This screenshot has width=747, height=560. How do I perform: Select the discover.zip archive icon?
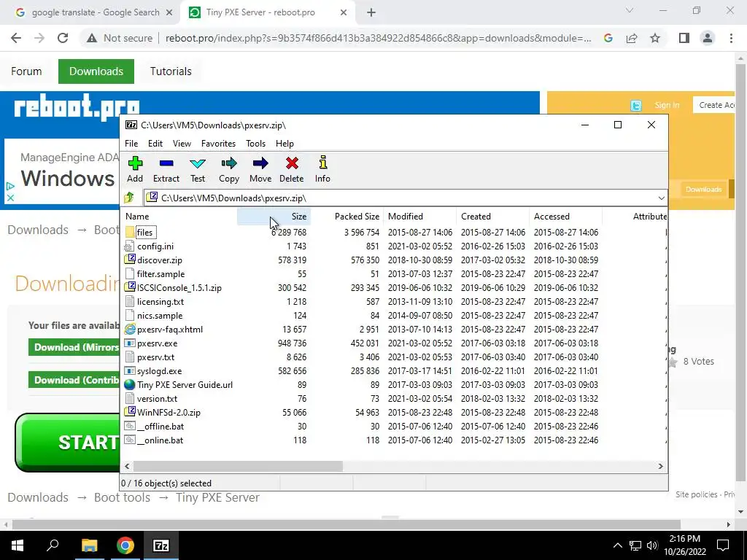click(130, 260)
